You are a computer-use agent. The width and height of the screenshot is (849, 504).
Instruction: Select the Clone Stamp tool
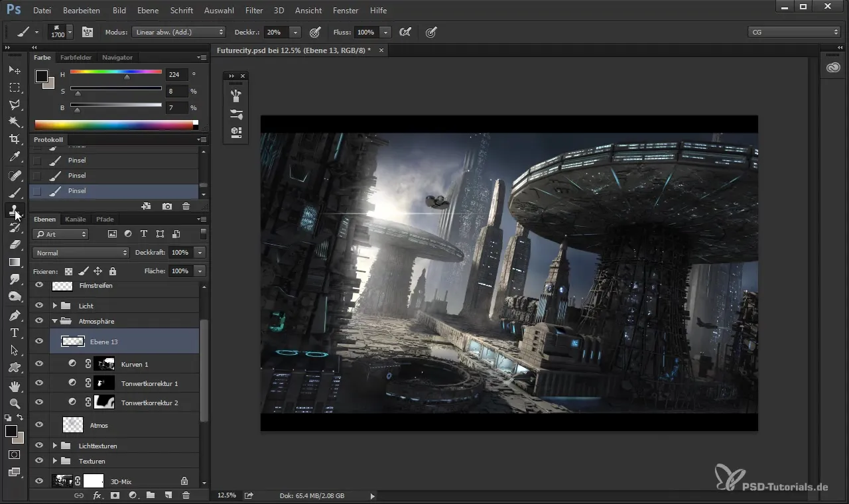(15, 210)
